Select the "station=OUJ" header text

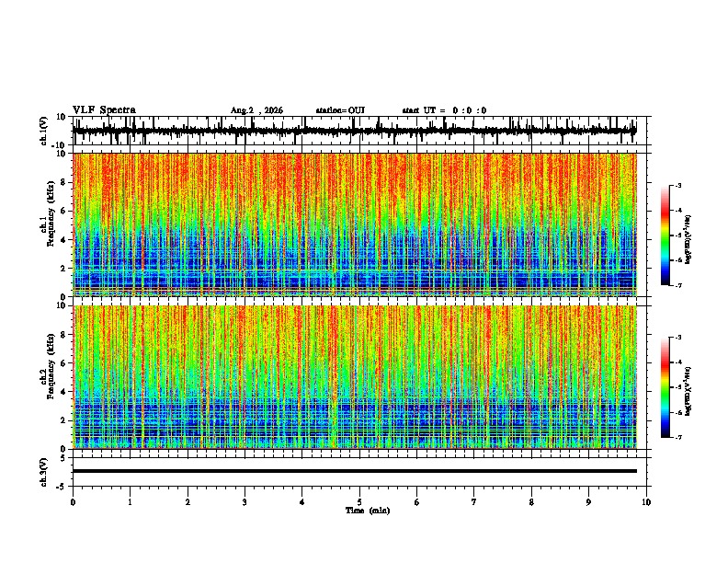pos(340,110)
